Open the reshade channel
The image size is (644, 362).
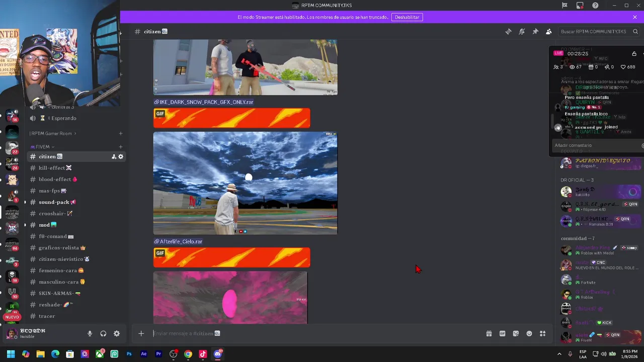tap(75, 305)
